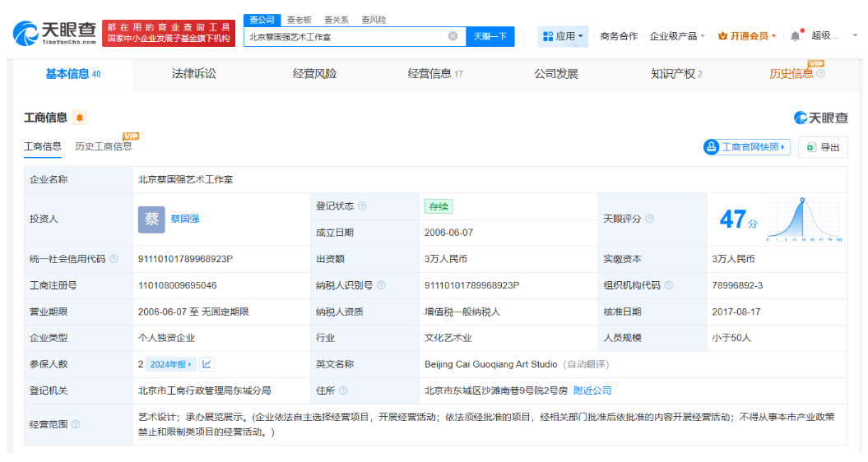Select the 知识产权 tab
Viewport: 868px width, 462px height.
(676, 74)
